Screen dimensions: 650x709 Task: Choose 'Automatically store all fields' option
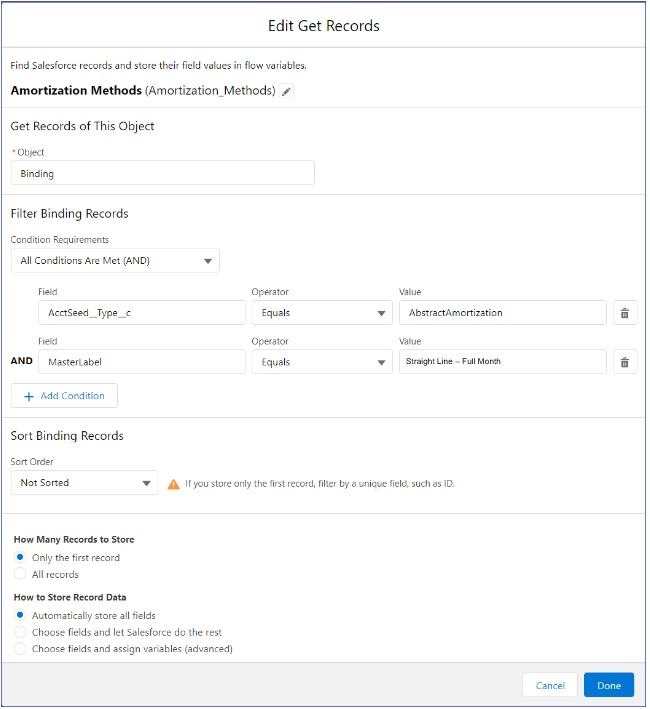(21, 615)
